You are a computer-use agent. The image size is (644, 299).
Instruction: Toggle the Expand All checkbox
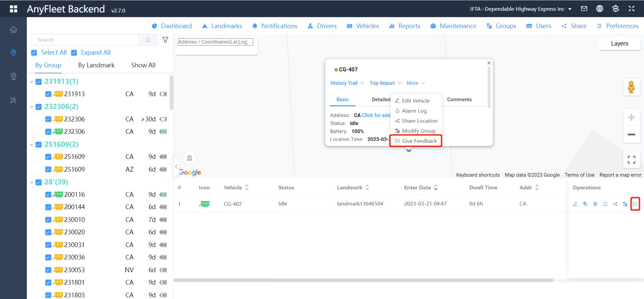[74, 53]
